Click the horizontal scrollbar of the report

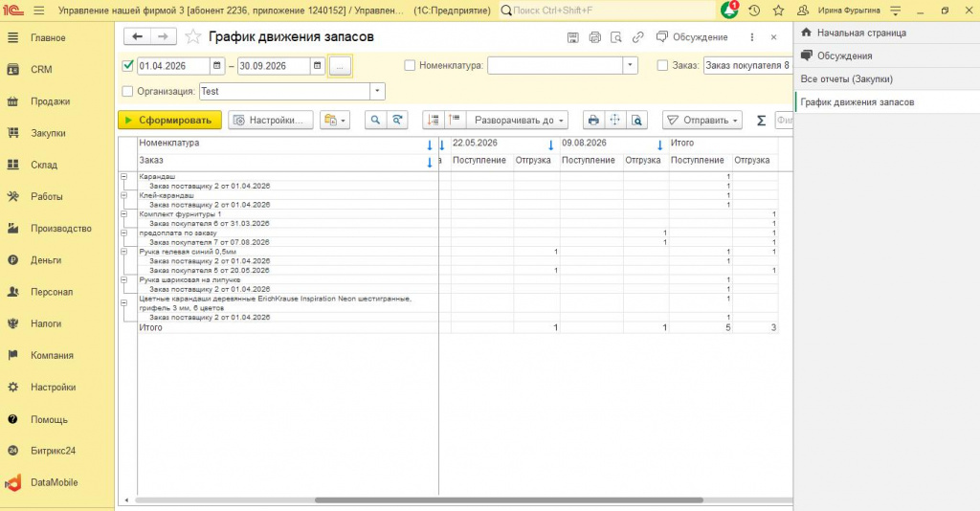[509, 500]
